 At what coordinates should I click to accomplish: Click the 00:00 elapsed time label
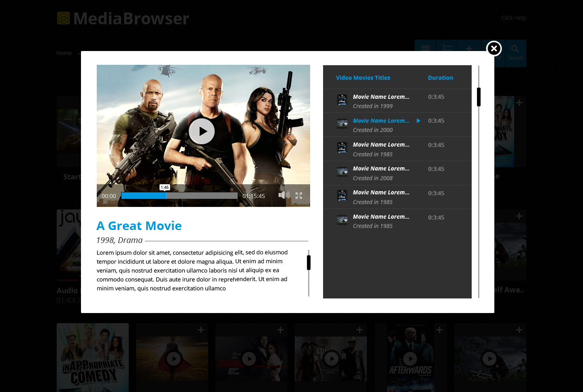[109, 196]
